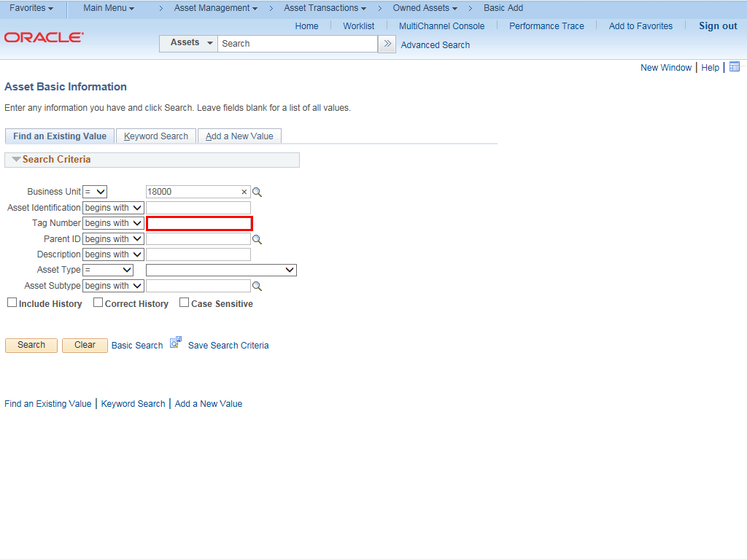Toggle the Case Sensitive checkbox

click(x=184, y=303)
